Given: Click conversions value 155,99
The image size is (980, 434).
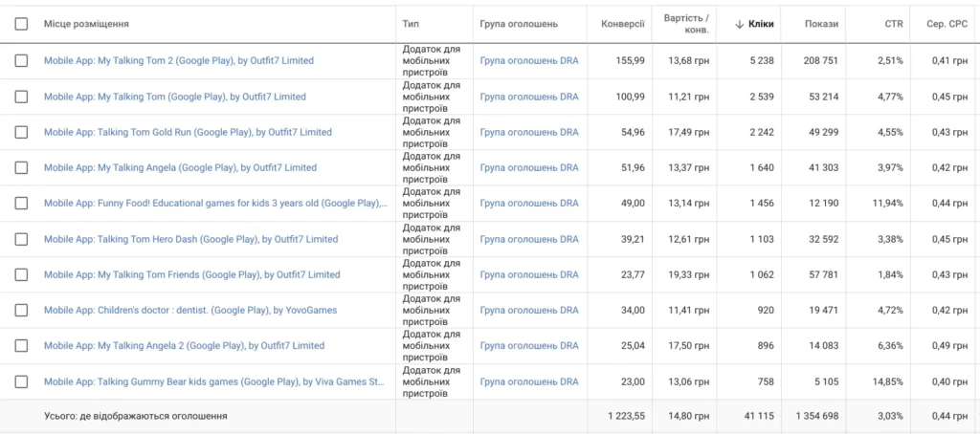Looking at the screenshot, I should (631, 61).
